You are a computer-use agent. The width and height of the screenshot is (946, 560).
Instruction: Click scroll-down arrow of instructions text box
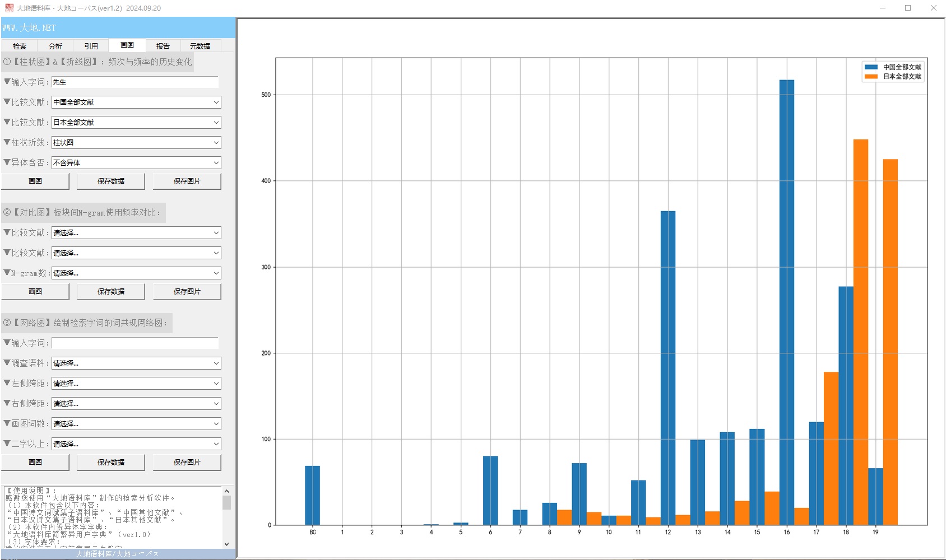(226, 544)
